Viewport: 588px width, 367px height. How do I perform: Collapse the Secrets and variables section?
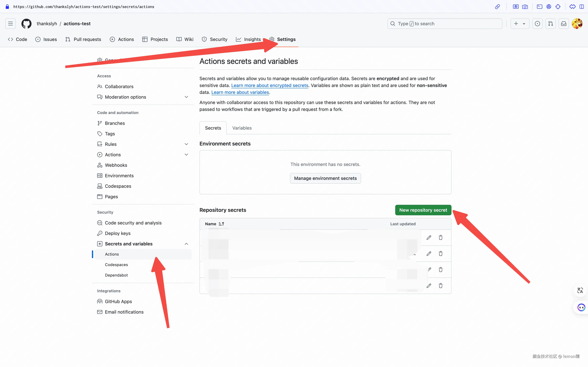point(186,244)
